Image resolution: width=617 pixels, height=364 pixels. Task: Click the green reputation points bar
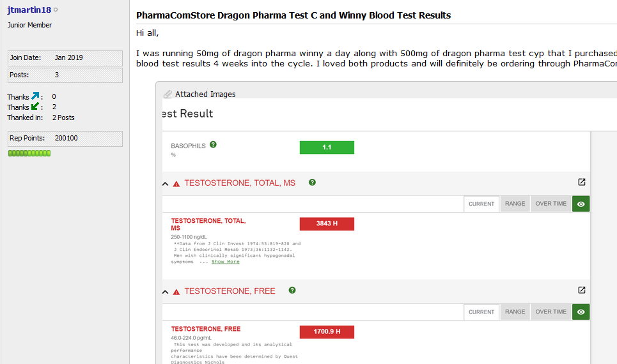point(29,153)
